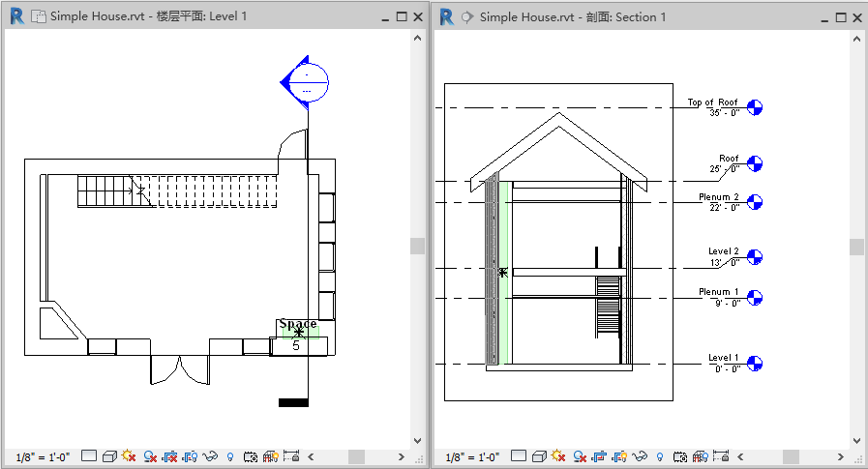Reveal hidden elements in Section 1 view
This screenshot has height=469, width=868.
(660, 456)
